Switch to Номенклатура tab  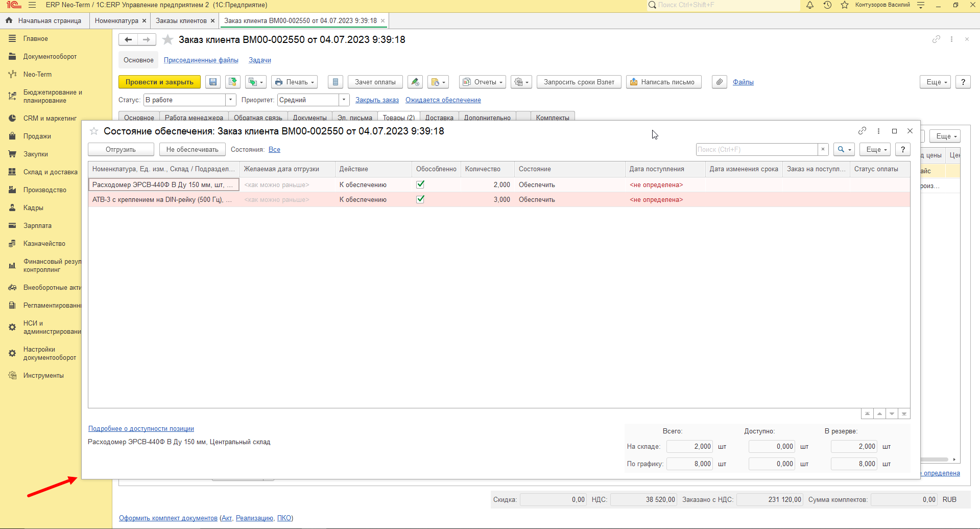116,20
